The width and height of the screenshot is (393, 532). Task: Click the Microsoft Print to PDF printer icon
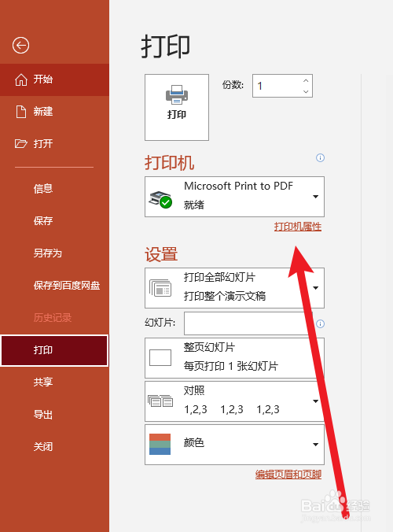pos(160,199)
